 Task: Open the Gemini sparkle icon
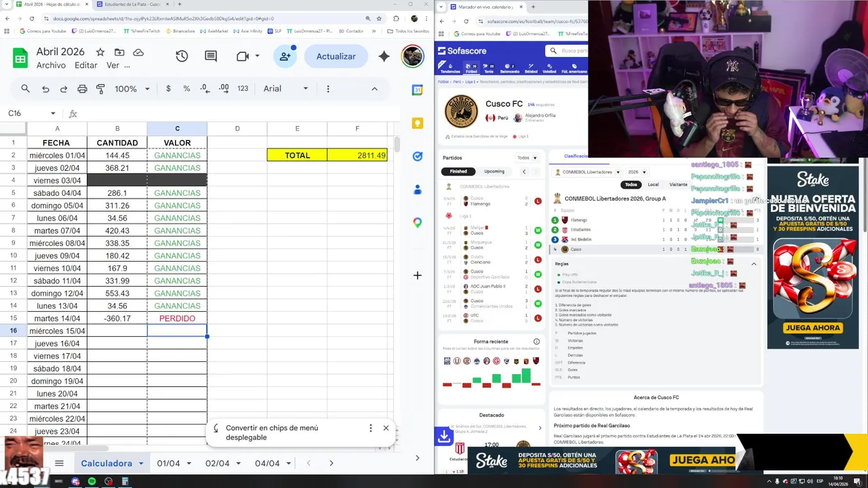384,56
